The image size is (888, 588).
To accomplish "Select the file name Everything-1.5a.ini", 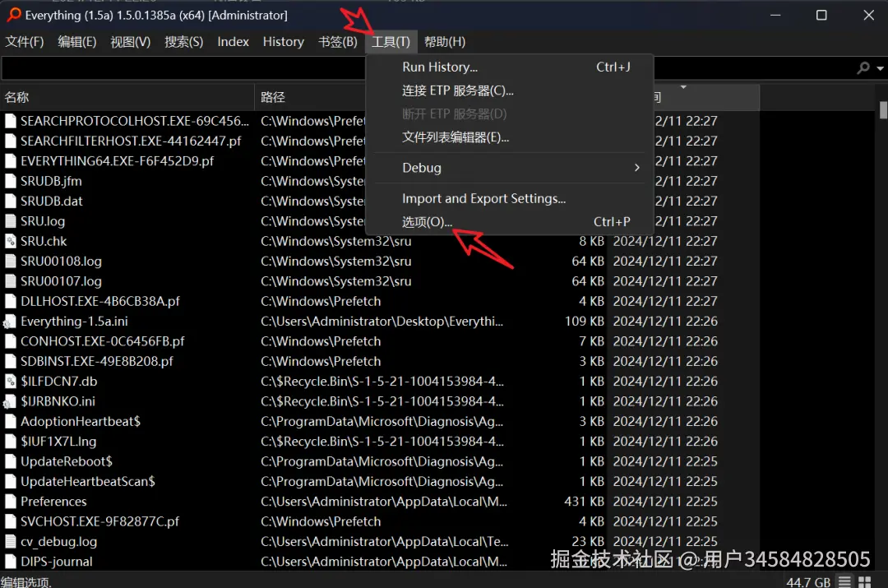I will point(74,322).
